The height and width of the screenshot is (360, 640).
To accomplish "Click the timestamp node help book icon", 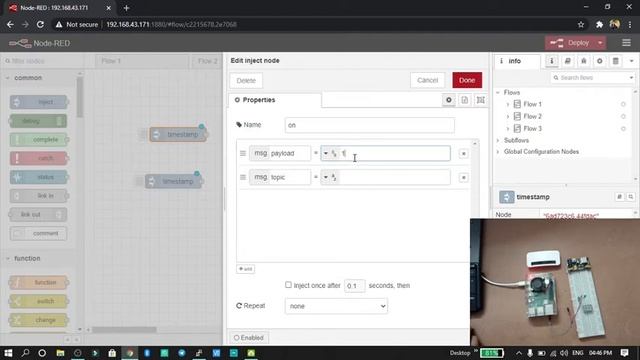I will point(619,197).
